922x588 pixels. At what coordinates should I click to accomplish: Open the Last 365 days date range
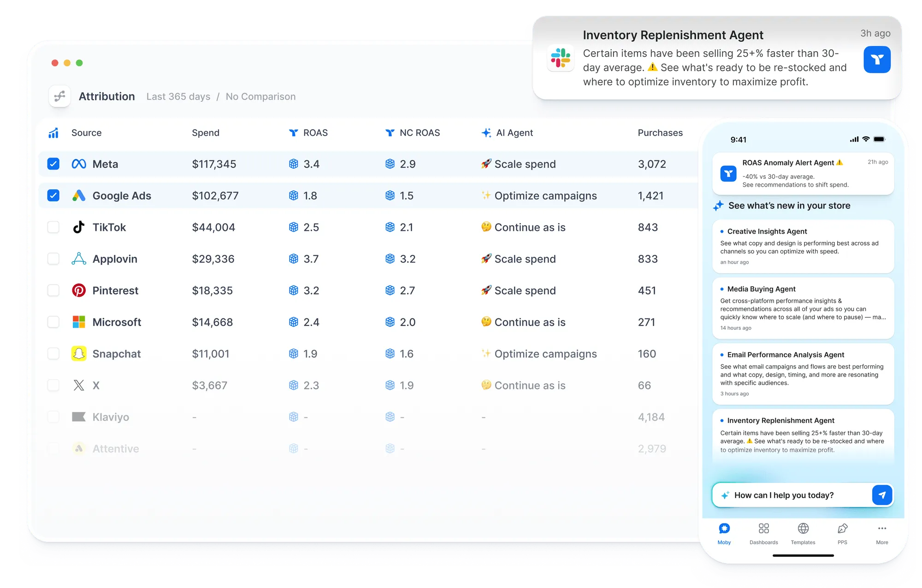(x=178, y=97)
